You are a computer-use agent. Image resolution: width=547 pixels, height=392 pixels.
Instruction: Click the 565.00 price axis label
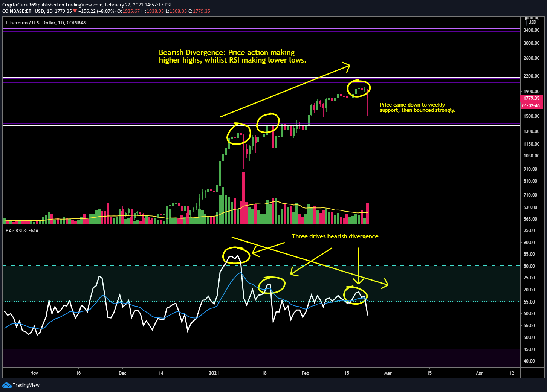pos(530,219)
